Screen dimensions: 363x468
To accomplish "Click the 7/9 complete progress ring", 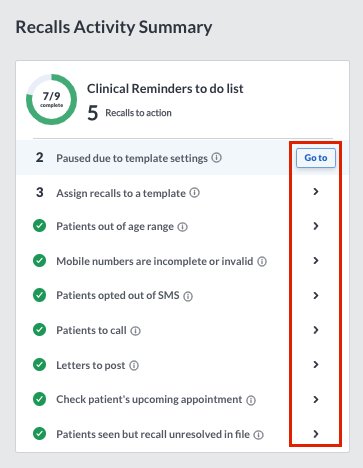I will click(52, 100).
